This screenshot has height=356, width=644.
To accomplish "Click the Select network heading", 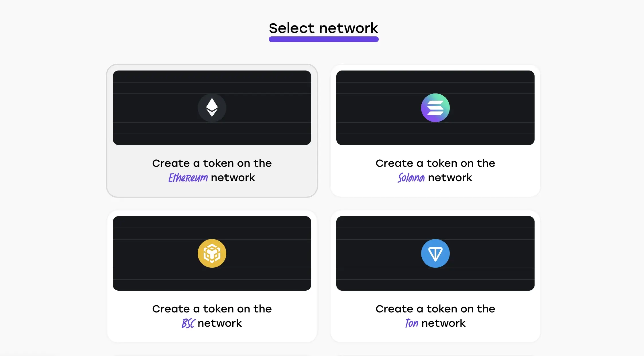I will (x=322, y=28).
